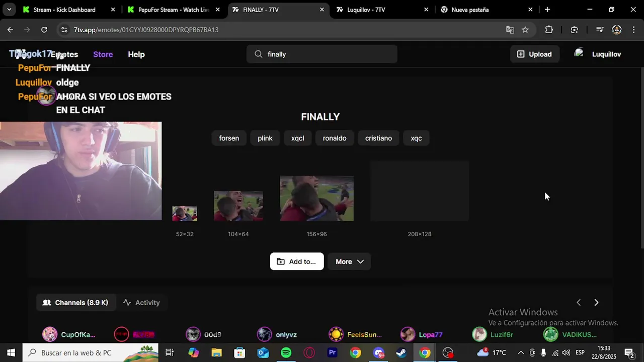Open Microsoft Store from the taskbar
Viewport: 644px width, 362px height.
239,353
